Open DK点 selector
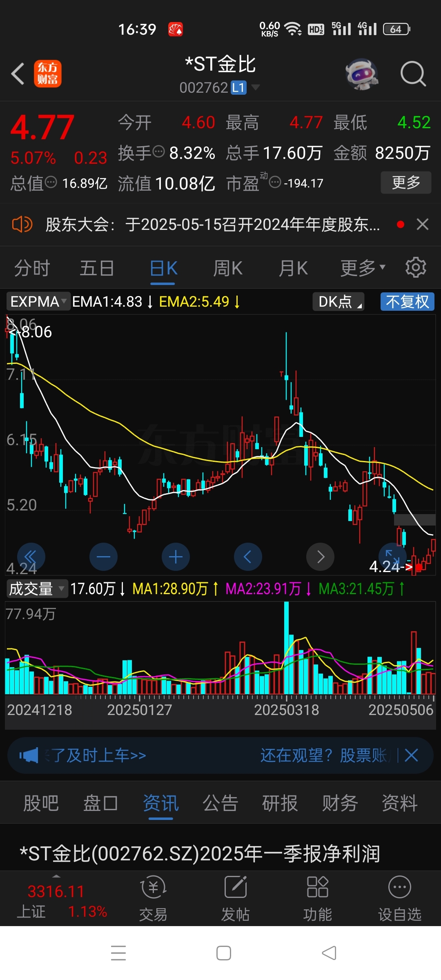Viewport: 441px width, 980px height. pos(339,302)
